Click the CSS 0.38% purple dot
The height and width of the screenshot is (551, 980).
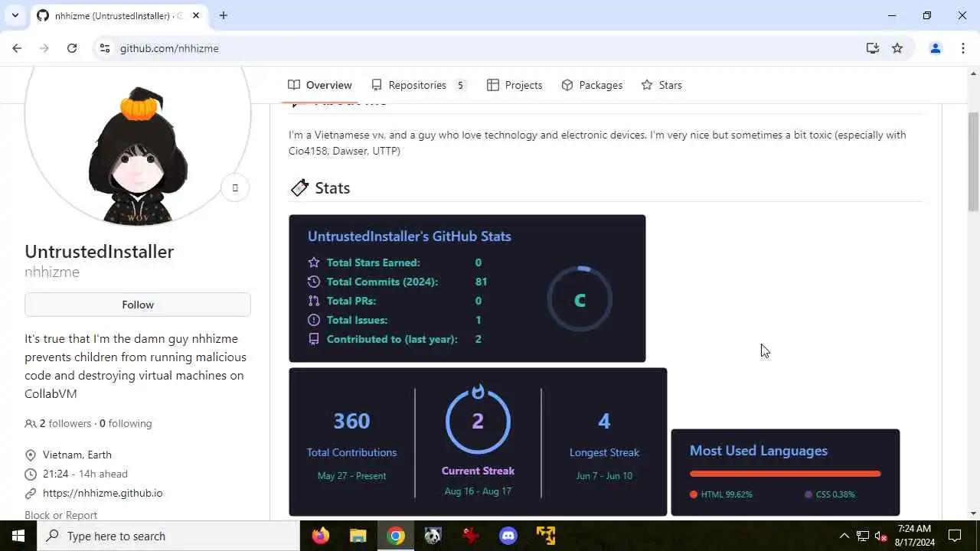tap(808, 494)
